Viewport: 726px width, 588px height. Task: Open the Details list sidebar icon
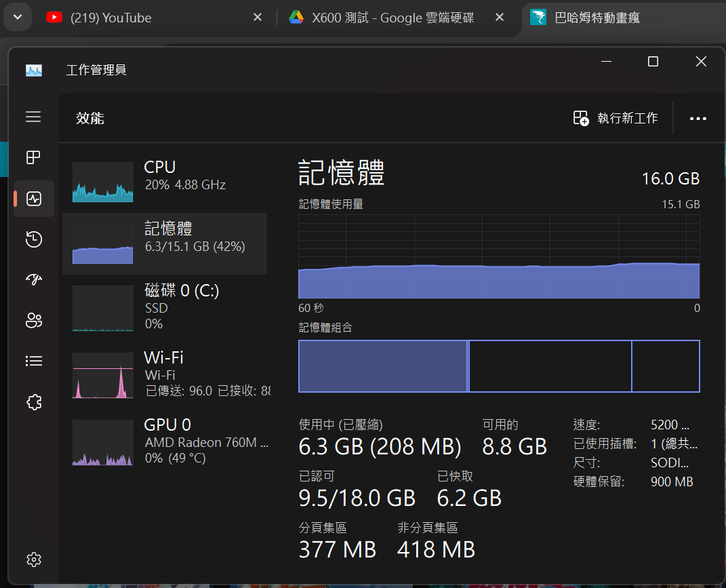[x=33, y=361]
